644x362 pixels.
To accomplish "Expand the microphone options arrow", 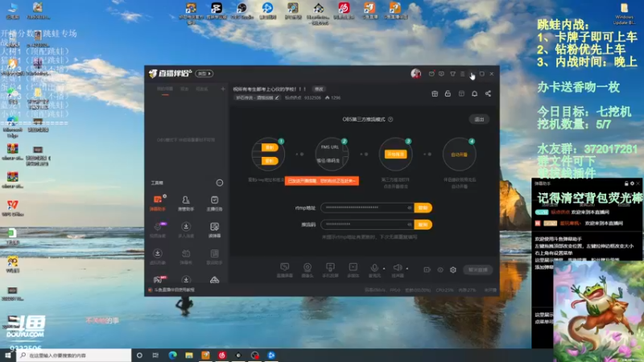I will click(384, 269).
